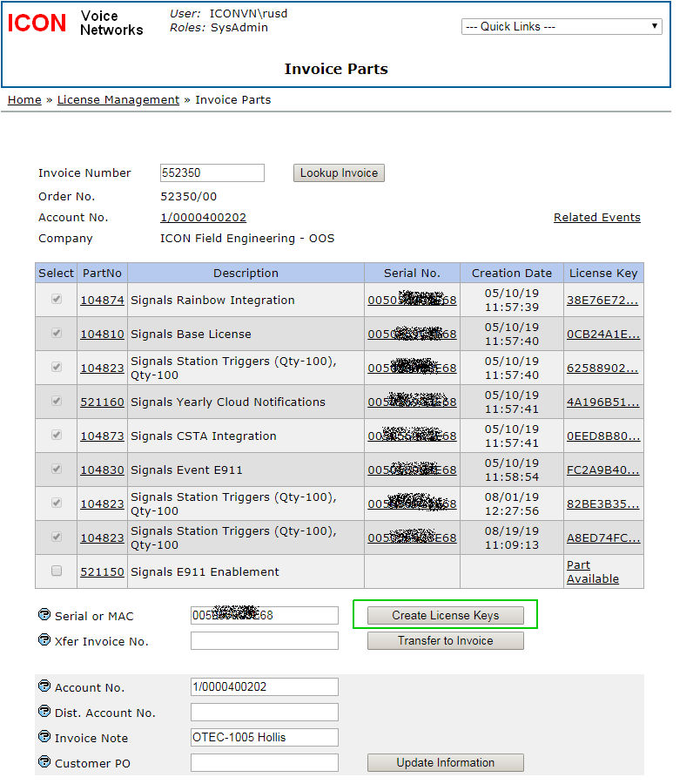Click company name ICON Field Engineering - OOS
The image size is (693, 784).
coord(247,239)
